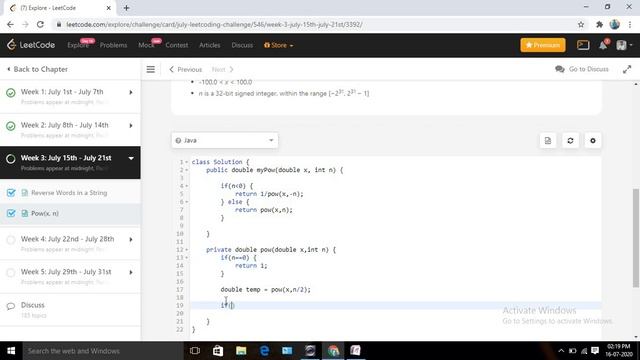Go Back to Chapter
Viewport: 640px width, 360px height.
coord(37,69)
